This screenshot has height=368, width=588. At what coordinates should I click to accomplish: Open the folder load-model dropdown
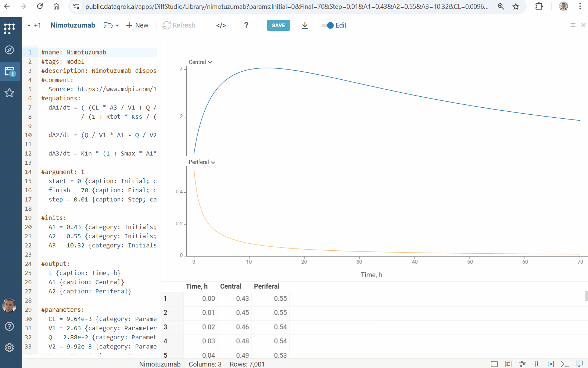click(111, 25)
